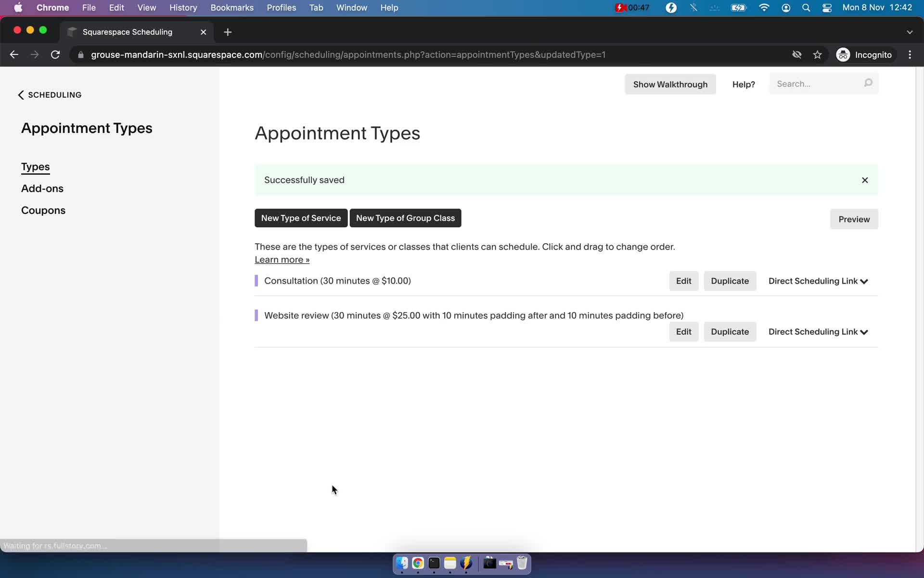924x578 pixels.
Task: Open the History menu
Action: coord(183,8)
